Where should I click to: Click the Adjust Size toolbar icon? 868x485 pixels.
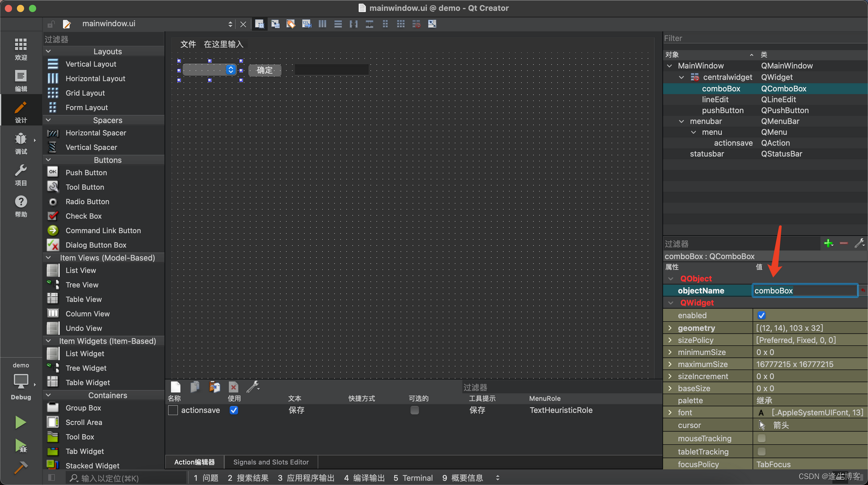click(432, 24)
